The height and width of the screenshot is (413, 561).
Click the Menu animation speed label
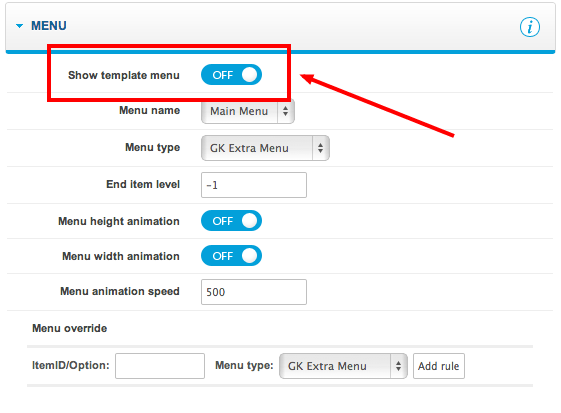(120, 291)
